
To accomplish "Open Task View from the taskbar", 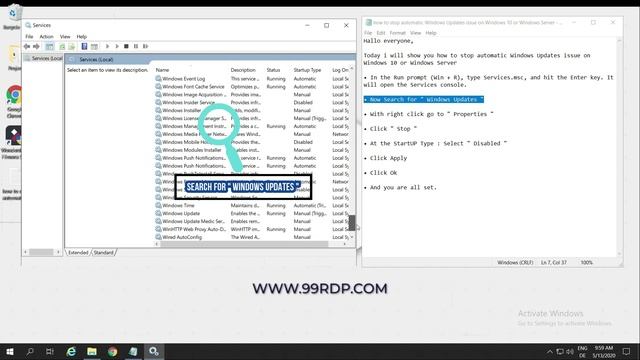I will coord(50,351).
